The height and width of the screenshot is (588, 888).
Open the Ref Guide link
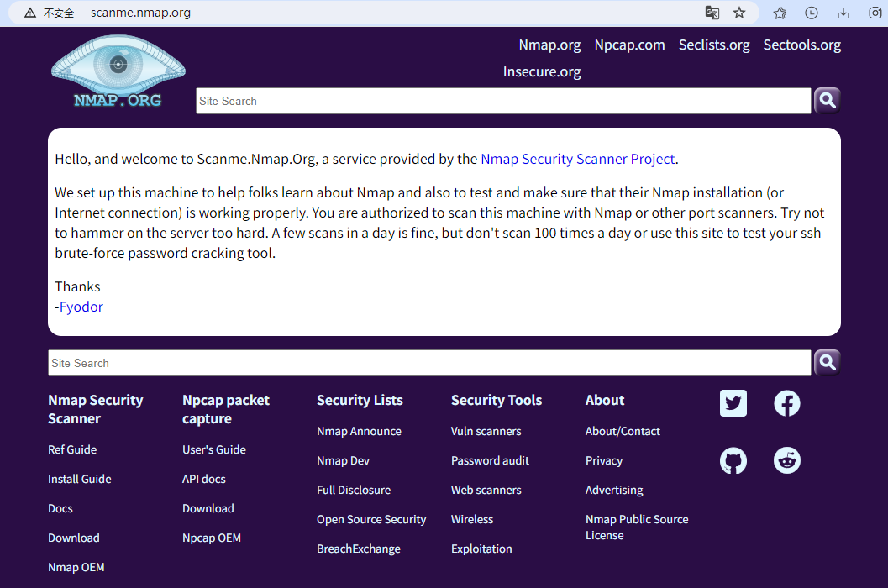coord(72,449)
